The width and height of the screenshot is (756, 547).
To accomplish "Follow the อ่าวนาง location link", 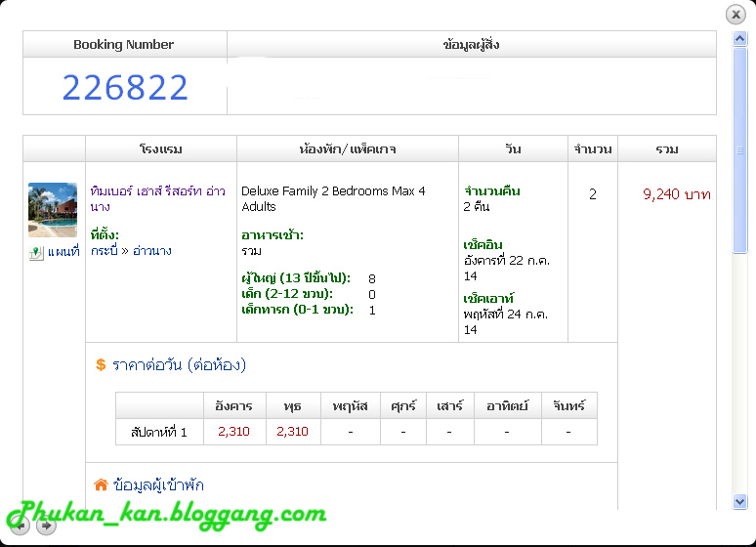I will pos(151,251).
